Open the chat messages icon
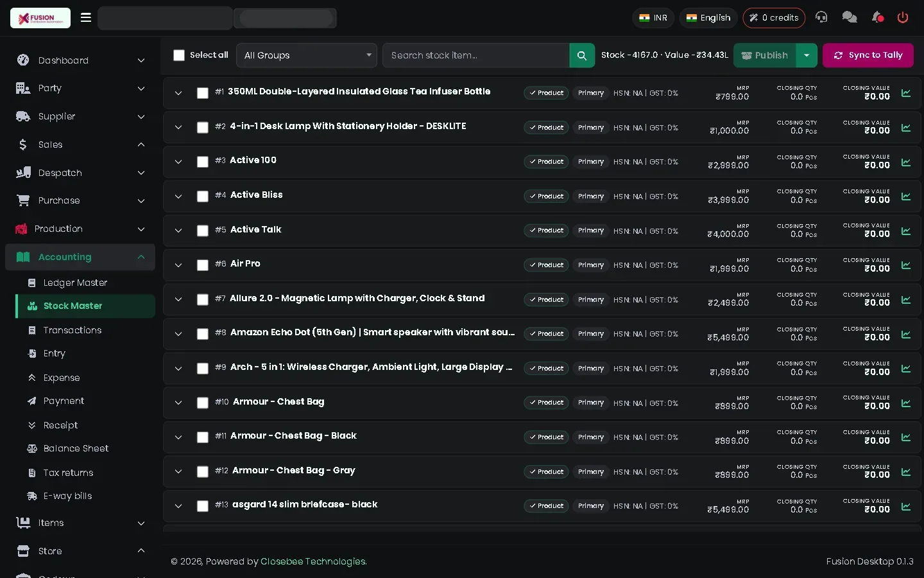The image size is (924, 578). point(850,17)
